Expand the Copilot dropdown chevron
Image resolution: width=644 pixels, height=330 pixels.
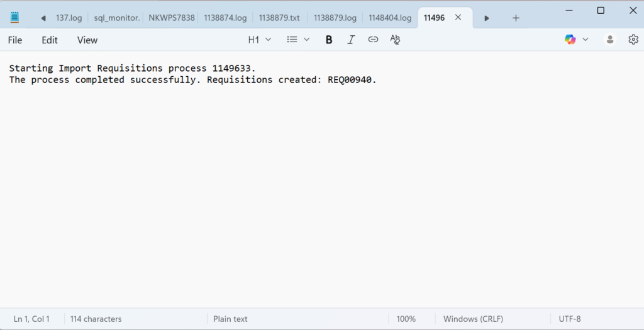tap(586, 40)
